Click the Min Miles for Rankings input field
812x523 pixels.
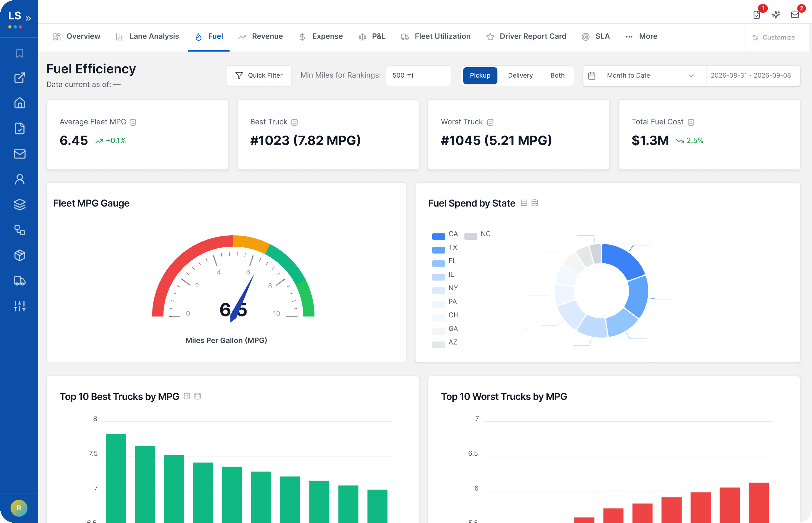pos(419,75)
